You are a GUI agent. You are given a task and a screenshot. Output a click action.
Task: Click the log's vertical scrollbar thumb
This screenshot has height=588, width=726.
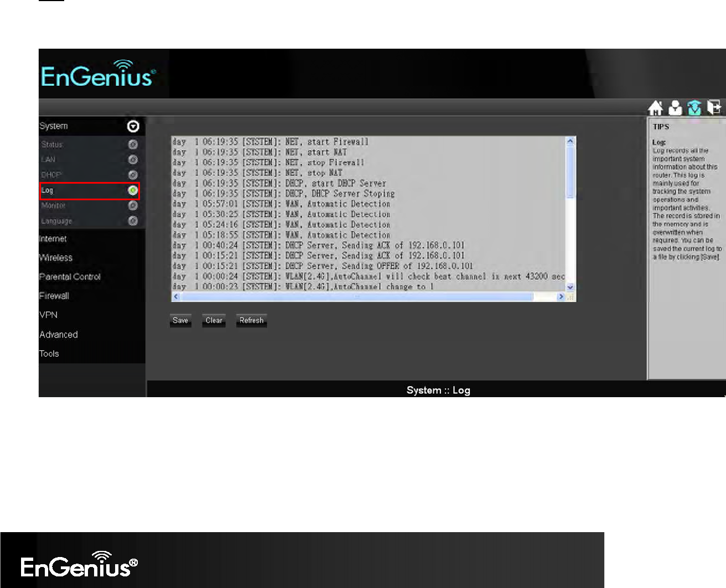point(571,173)
